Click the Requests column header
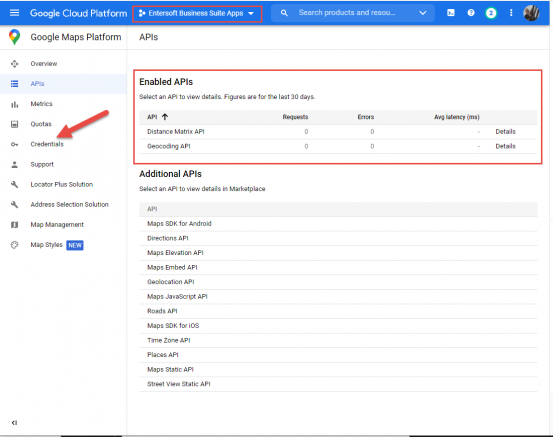The height and width of the screenshot is (437, 553). (295, 117)
